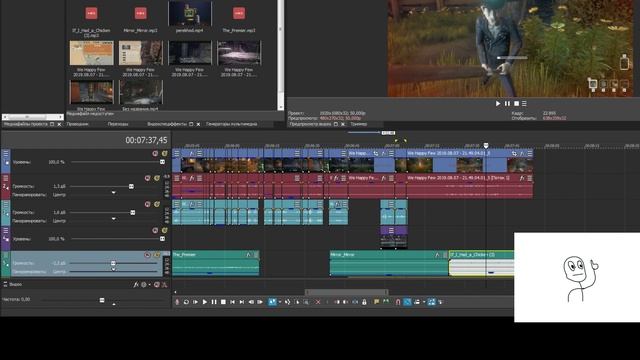Toggle automatic crossfades button

coord(408,302)
